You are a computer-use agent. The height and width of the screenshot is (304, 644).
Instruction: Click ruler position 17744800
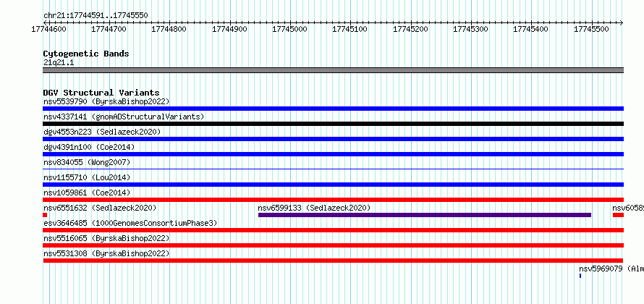pyautogui.click(x=169, y=29)
